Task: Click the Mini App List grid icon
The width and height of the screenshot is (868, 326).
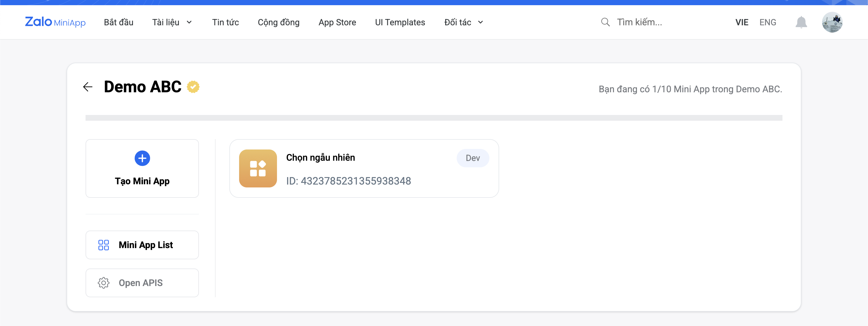Action: coord(103,245)
